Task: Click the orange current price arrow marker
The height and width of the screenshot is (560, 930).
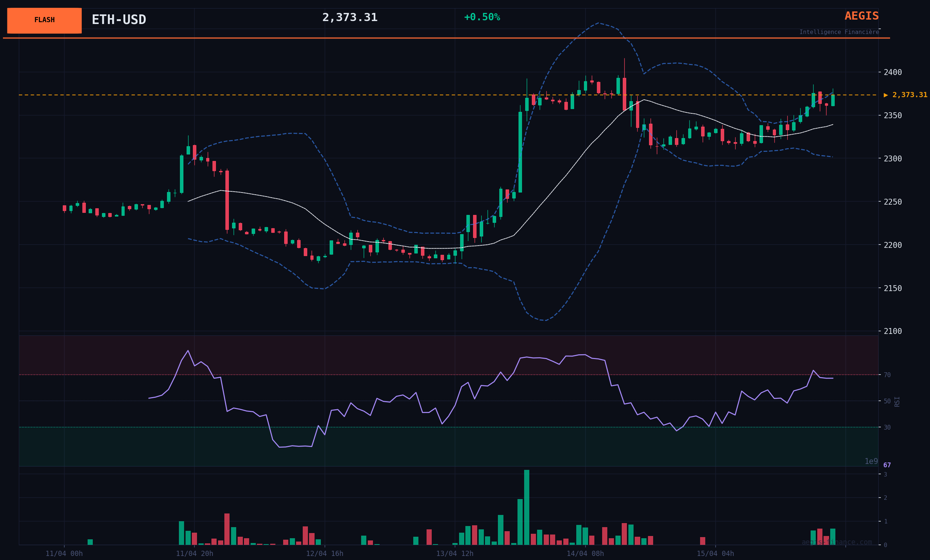Action: pyautogui.click(x=886, y=95)
